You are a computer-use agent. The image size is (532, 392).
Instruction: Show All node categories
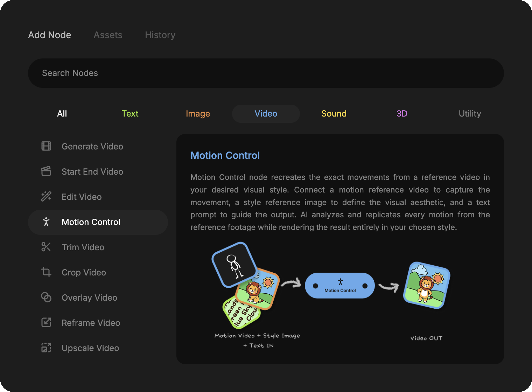(62, 114)
